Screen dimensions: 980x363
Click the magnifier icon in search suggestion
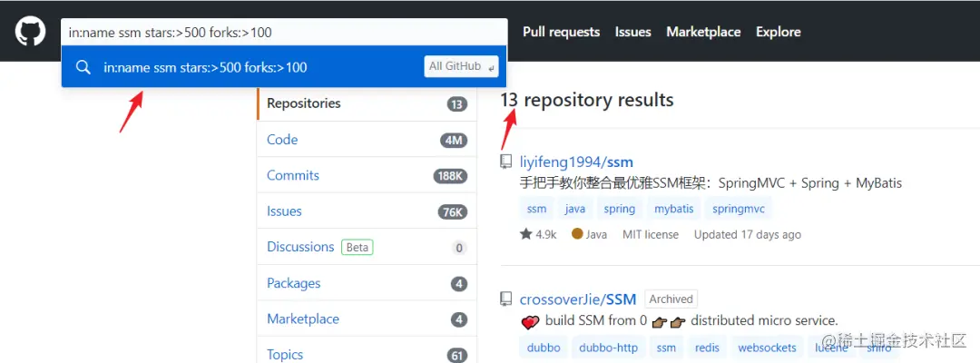pyautogui.click(x=83, y=67)
